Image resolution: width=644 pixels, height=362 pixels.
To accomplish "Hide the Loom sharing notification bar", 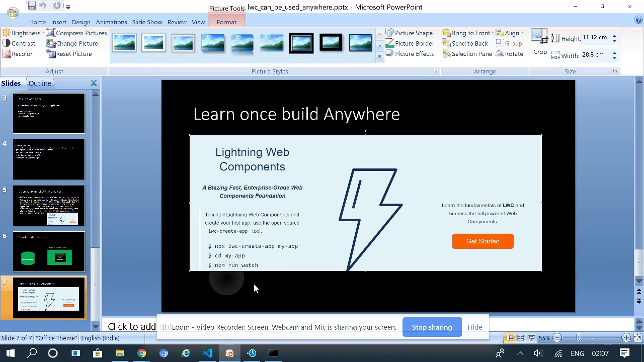I will click(474, 327).
